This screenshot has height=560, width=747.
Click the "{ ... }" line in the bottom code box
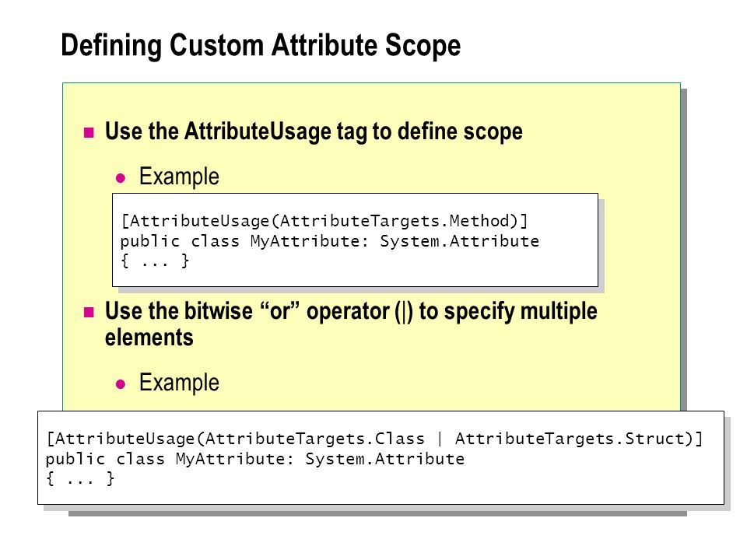(x=80, y=478)
